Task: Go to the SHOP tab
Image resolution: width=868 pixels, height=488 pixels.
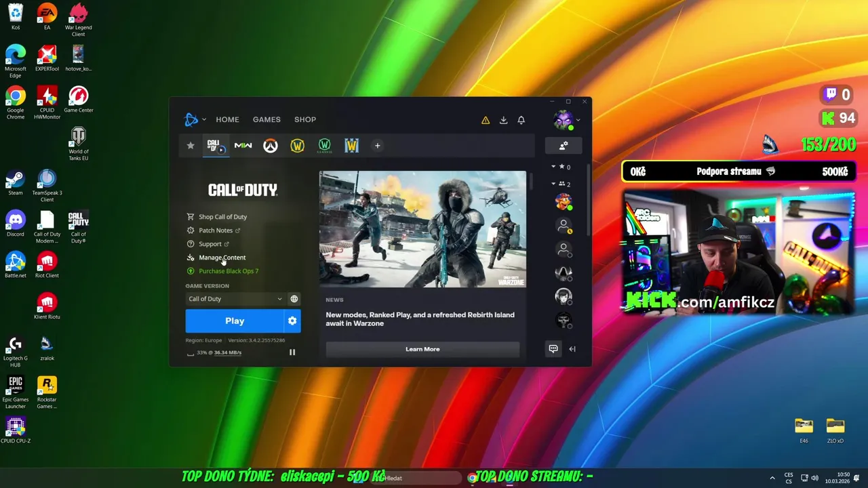Action: (x=305, y=120)
